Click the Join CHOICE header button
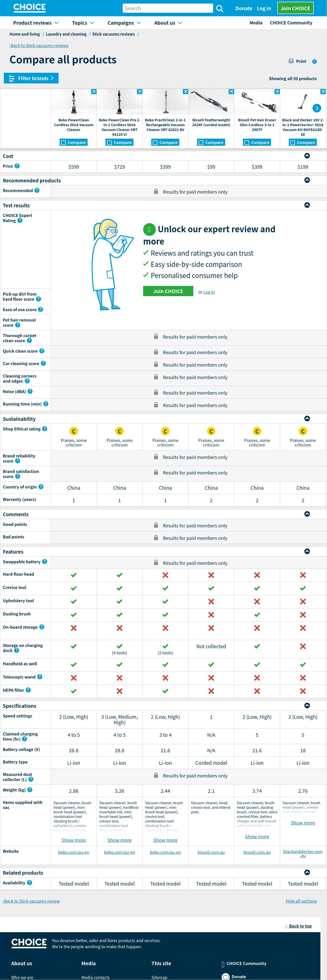The height and width of the screenshot is (980, 327). pyautogui.click(x=295, y=8)
